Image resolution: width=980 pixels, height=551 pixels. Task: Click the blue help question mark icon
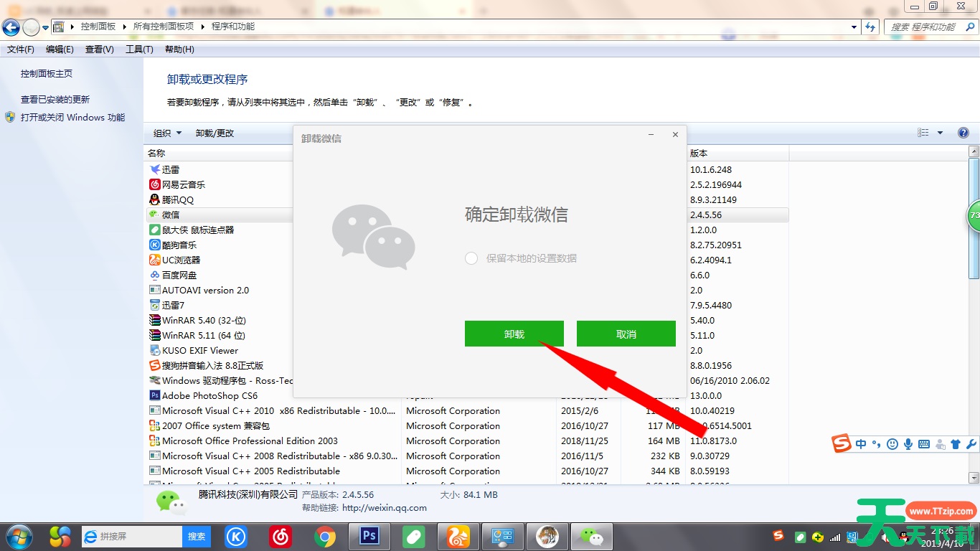coord(963,133)
